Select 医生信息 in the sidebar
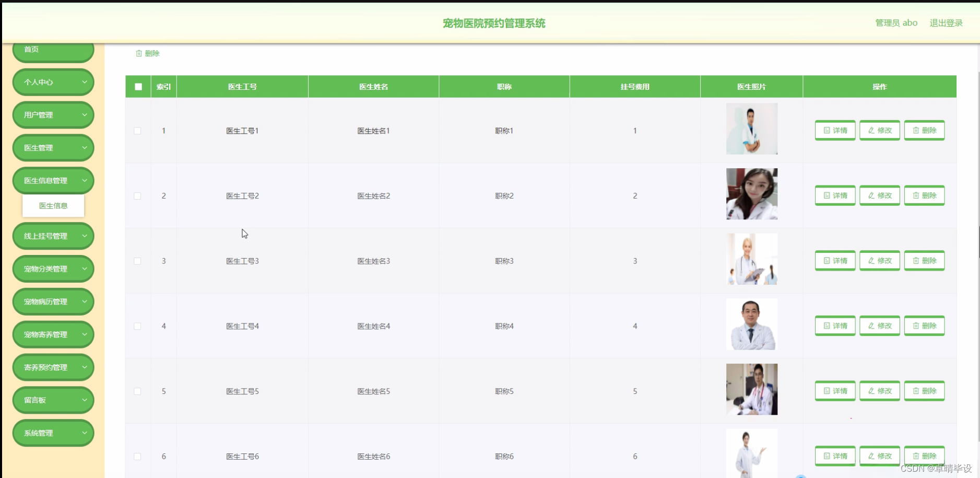Screen dimensions: 980x478 pos(53,206)
